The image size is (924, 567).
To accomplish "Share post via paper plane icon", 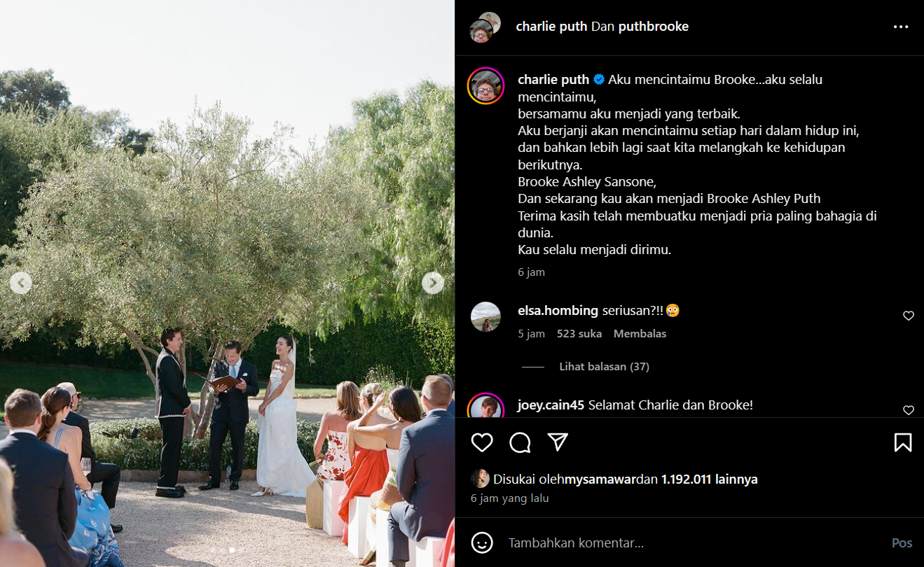I will 558,442.
